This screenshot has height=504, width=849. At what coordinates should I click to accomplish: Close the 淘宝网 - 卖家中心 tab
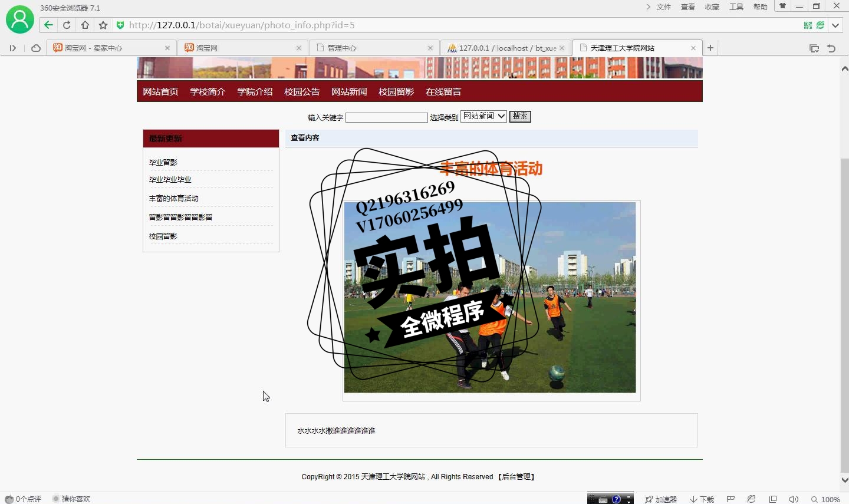(x=167, y=48)
